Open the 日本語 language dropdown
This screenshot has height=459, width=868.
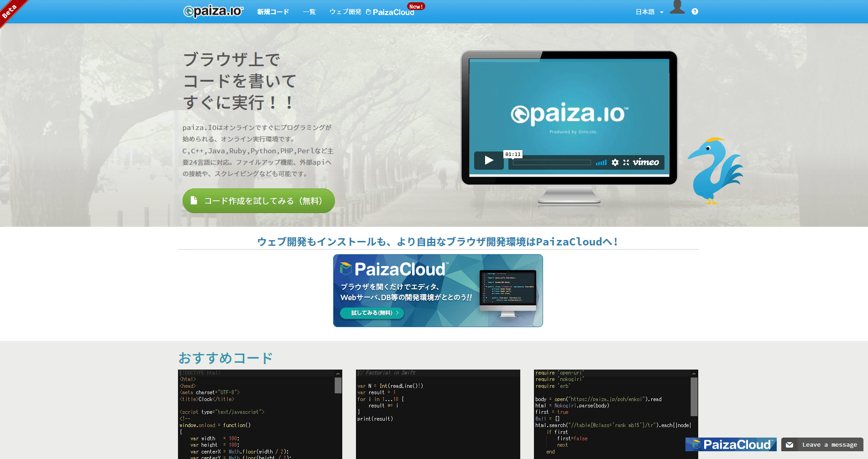pyautogui.click(x=649, y=12)
